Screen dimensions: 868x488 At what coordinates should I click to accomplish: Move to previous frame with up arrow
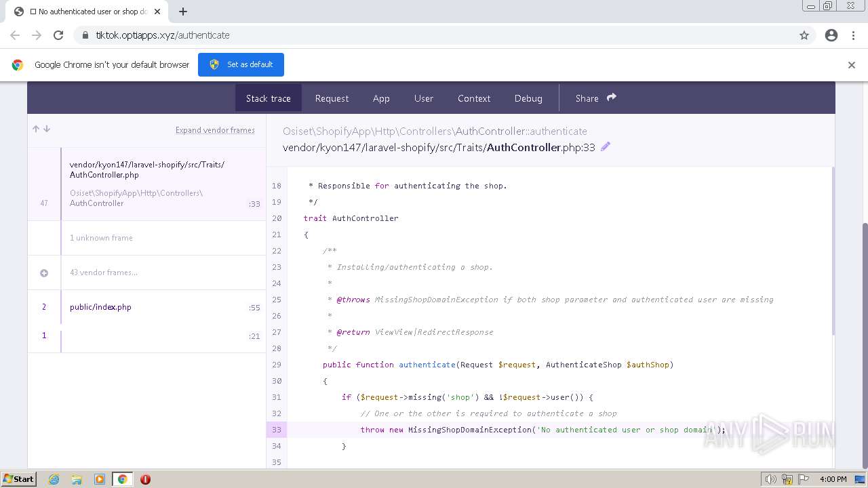point(36,129)
